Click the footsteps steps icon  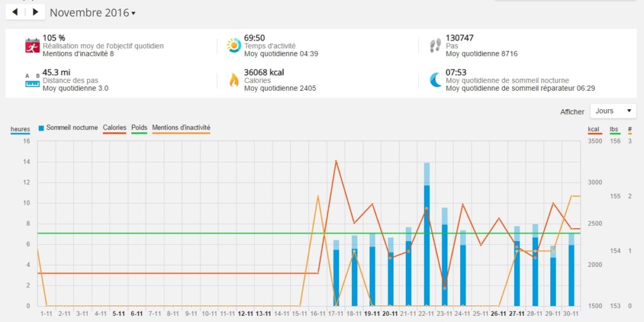[x=435, y=45]
